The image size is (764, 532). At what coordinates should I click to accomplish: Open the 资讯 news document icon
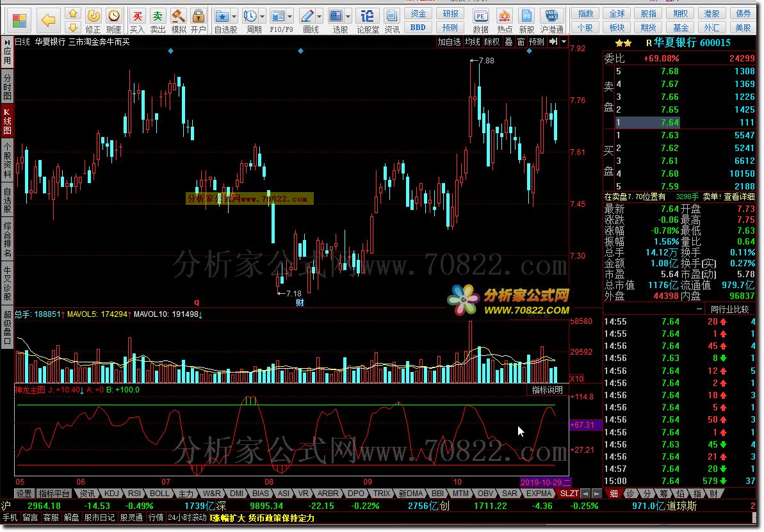click(x=392, y=21)
